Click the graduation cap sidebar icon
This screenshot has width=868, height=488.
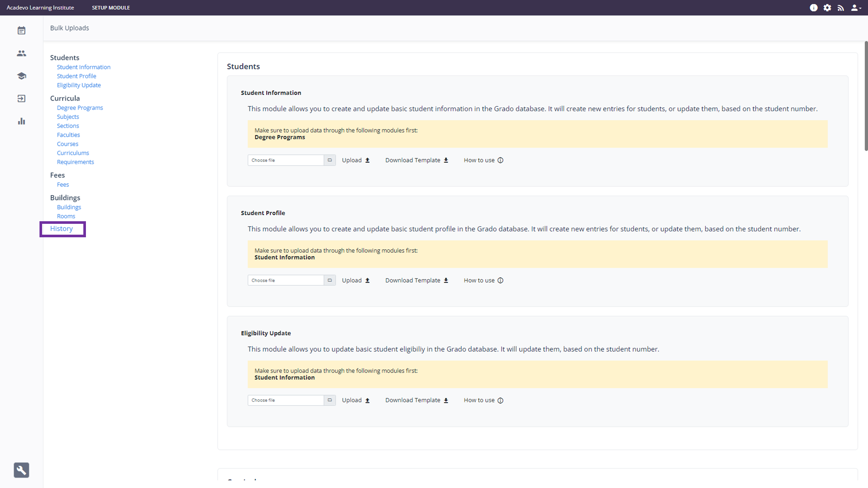(x=21, y=76)
